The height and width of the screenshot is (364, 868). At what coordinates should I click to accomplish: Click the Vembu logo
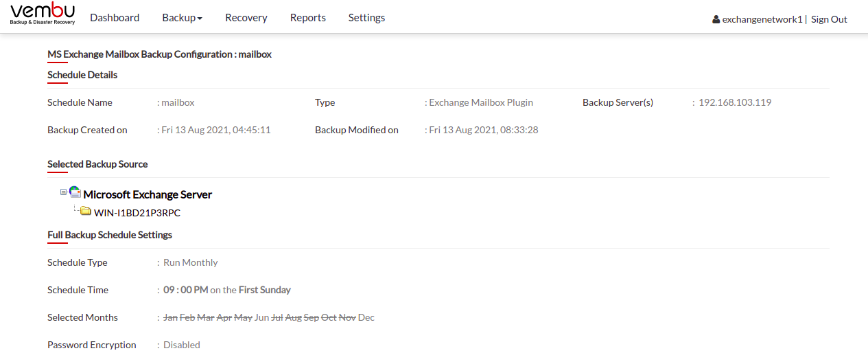(43, 14)
